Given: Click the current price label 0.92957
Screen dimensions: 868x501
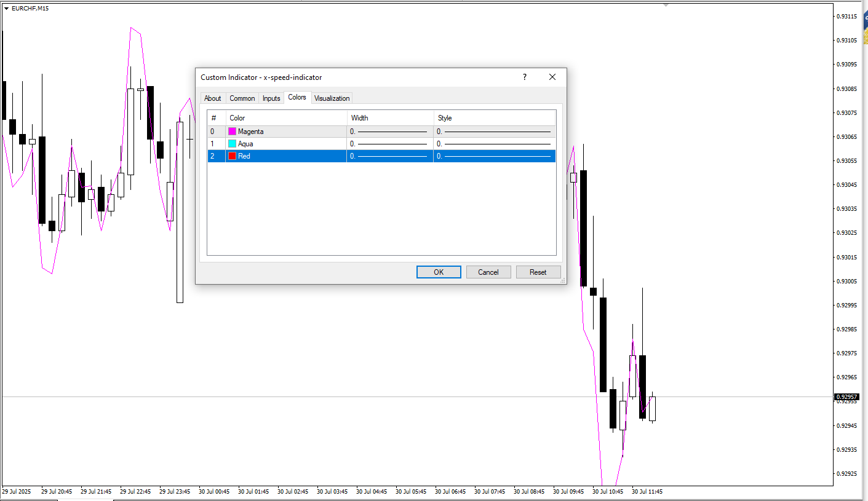Looking at the screenshot, I should (x=846, y=397).
